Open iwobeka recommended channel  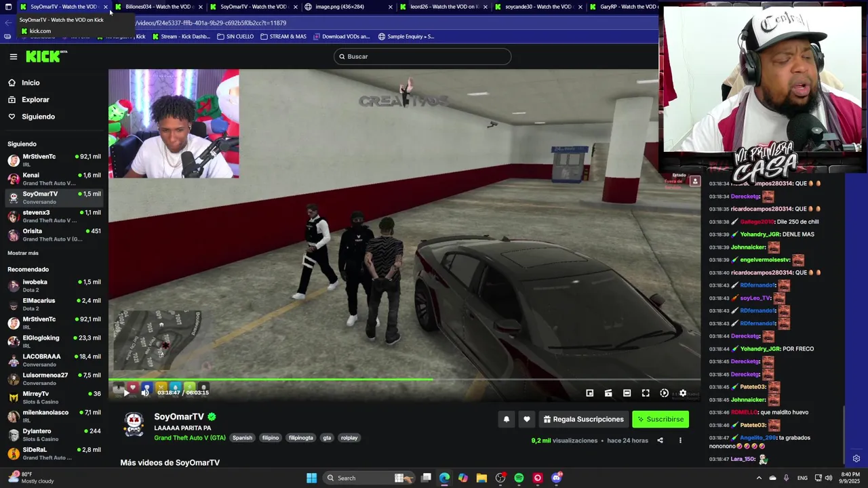coord(54,285)
